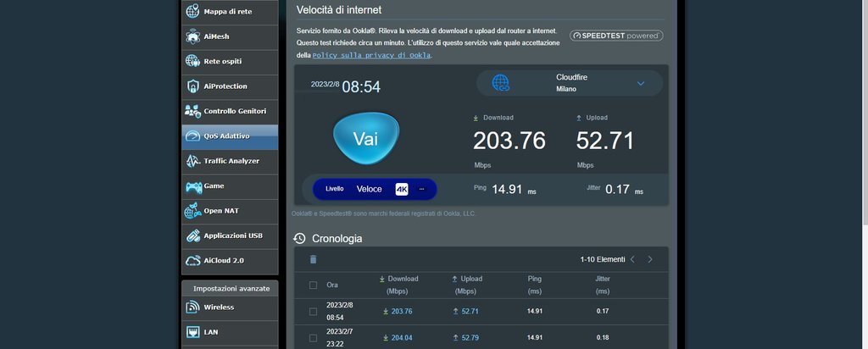Open Controllo Genitori menu item
868x349 pixels.
pyautogui.click(x=230, y=111)
